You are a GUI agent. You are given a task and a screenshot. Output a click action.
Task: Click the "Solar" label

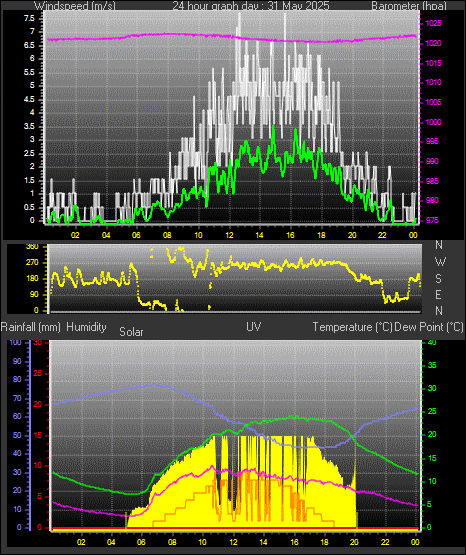pos(131,332)
